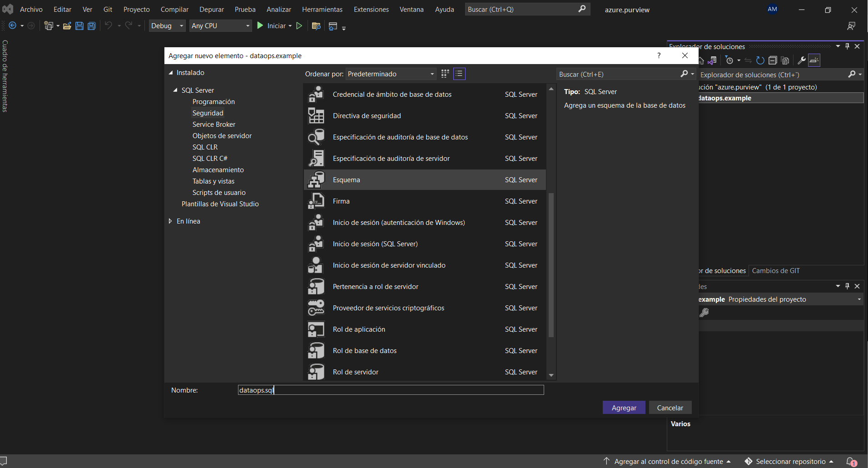This screenshot has height=468, width=868.
Task: Open Solution Explorer home view icon
Action: 701,60
